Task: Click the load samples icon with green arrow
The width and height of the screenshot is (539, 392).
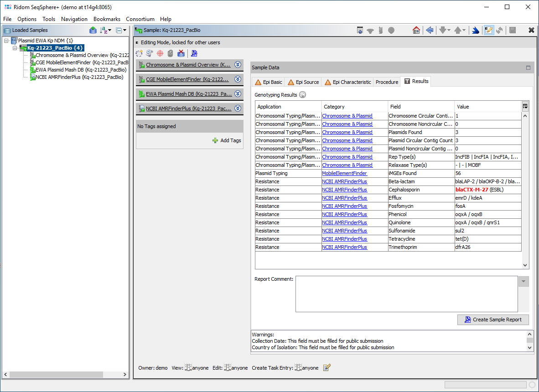Action: click(x=93, y=30)
